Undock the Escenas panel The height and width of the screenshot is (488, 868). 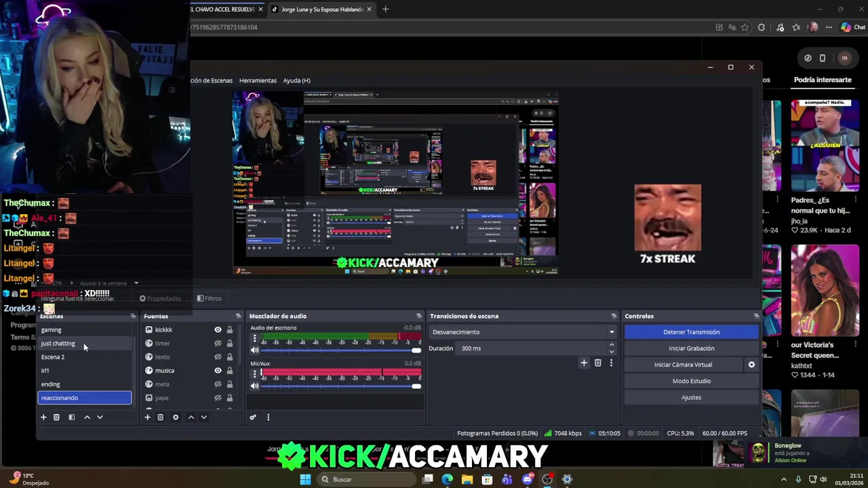point(133,317)
